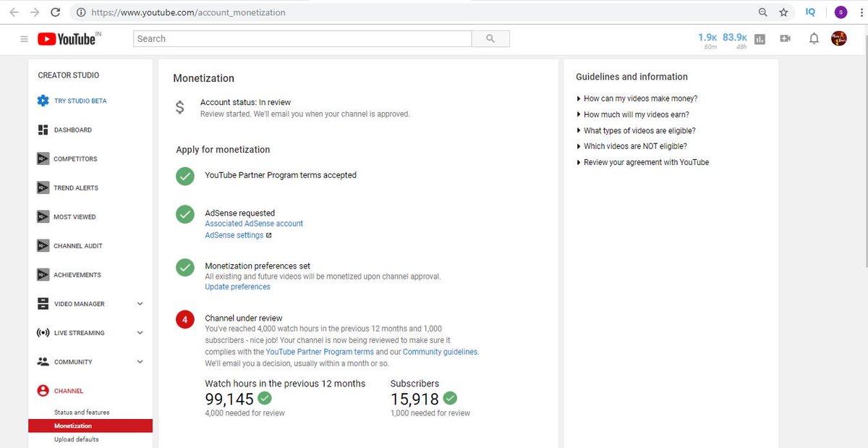The height and width of the screenshot is (448, 868).
Task: Expand the Live Streaming section chevron
Action: [140, 333]
